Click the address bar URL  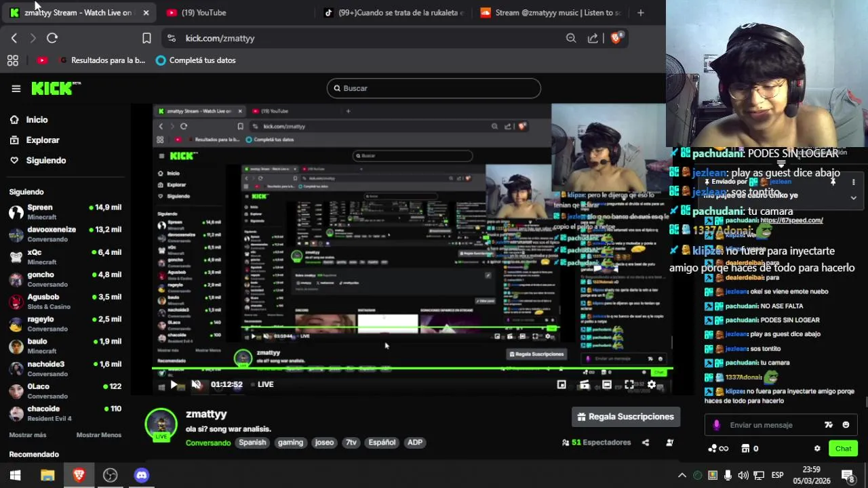coord(220,39)
